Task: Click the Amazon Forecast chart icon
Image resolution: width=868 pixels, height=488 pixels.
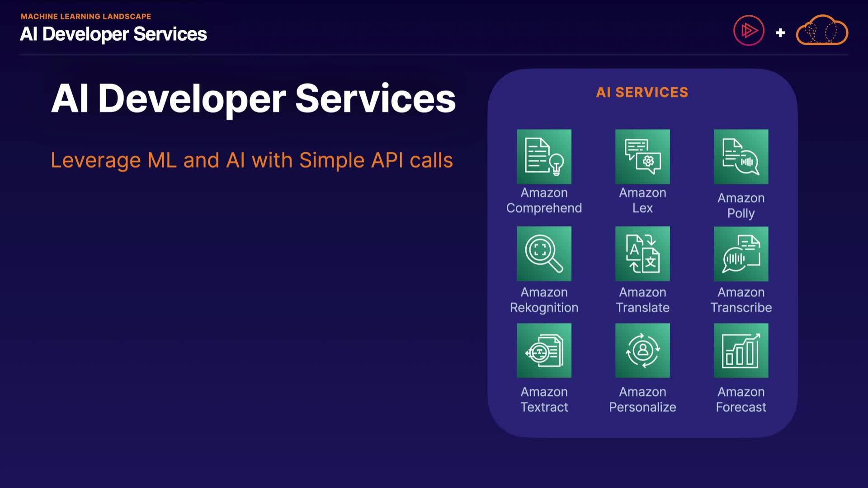Action: 741,350
